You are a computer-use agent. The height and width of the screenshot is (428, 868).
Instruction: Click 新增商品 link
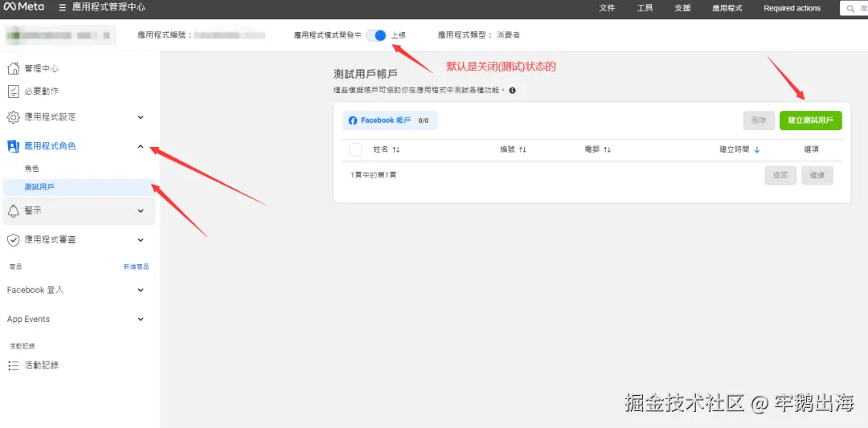pyautogui.click(x=136, y=267)
